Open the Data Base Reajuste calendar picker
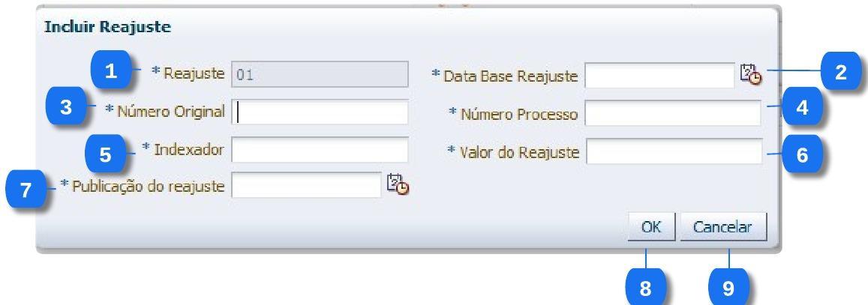 [x=750, y=74]
